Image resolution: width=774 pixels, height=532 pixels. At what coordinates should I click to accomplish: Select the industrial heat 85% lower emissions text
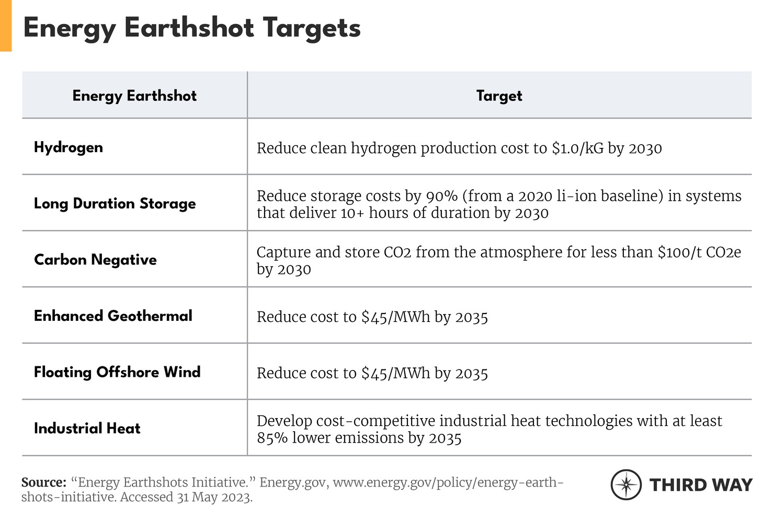click(489, 429)
